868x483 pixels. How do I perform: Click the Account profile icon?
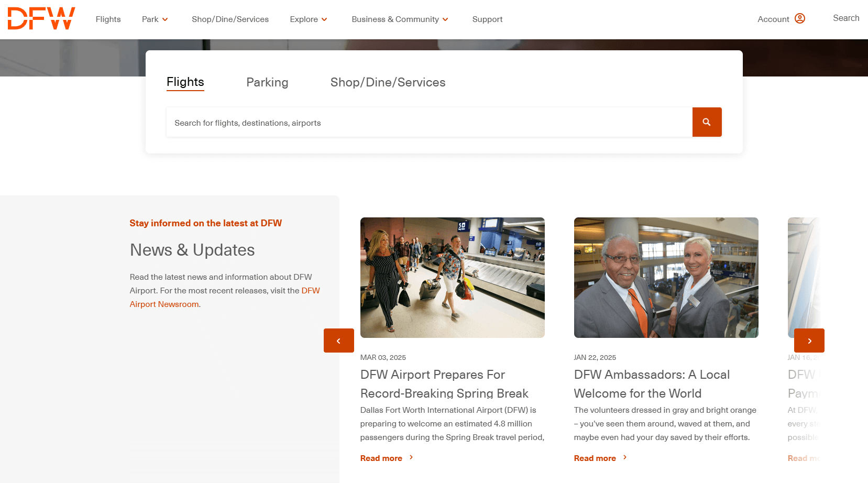click(800, 18)
